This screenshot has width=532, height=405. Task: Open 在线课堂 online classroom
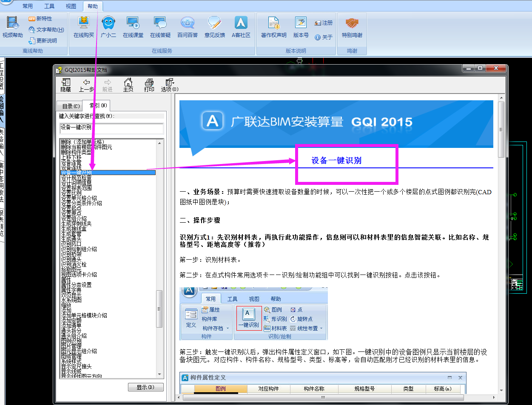pyautogui.click(x=133, y=27)
